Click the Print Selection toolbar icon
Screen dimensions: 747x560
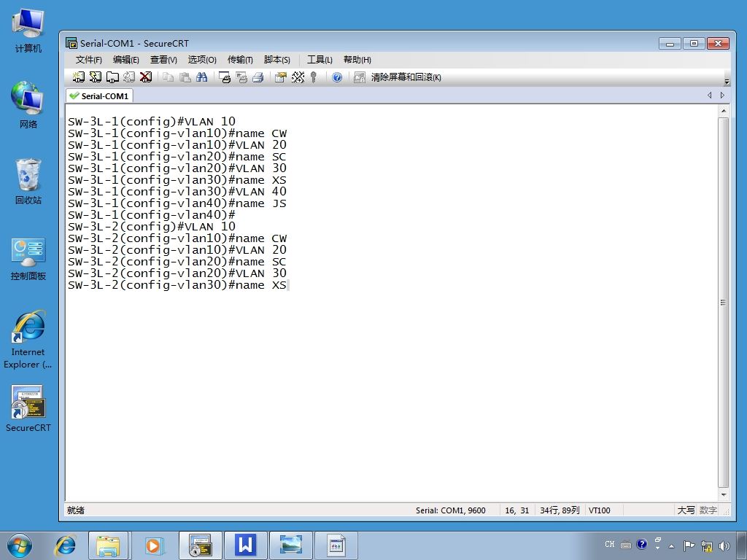[x=241, y=77]
